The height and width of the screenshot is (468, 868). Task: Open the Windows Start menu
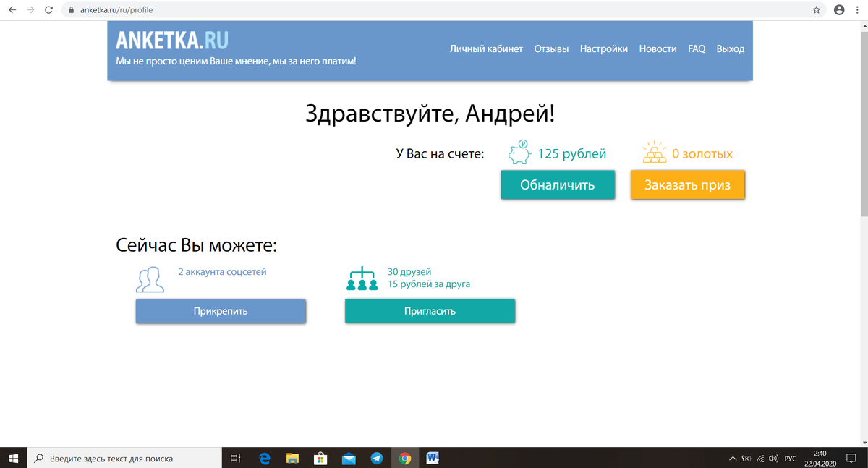(x=14, y=458)
